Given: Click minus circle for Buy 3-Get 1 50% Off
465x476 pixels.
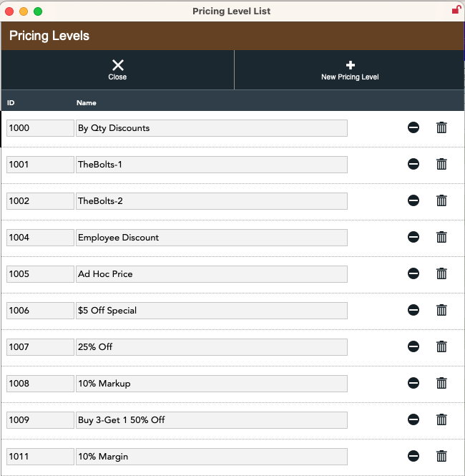Looking at the screenshot, I should (413, 419).
